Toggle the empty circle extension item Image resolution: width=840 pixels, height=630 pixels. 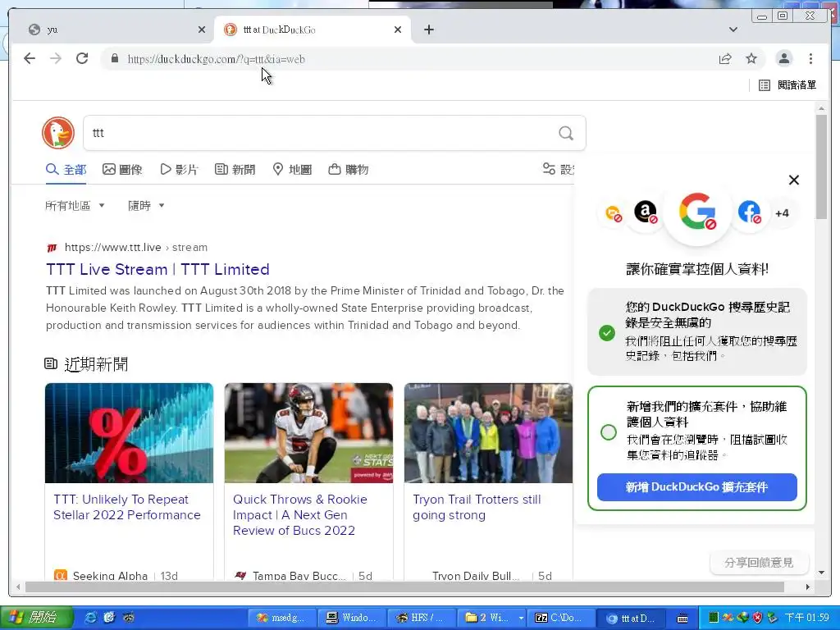pyautogui.click(x=609, y=431)
